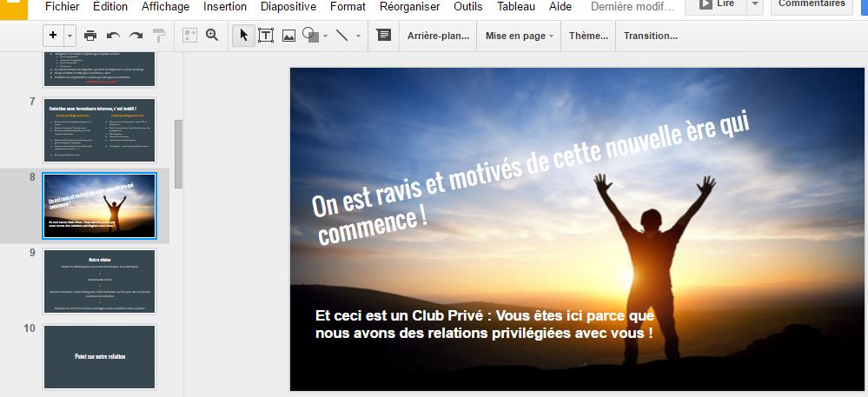
Task: Select slide 9 Notre vision thumbnail
Action: tap(100, 281)
